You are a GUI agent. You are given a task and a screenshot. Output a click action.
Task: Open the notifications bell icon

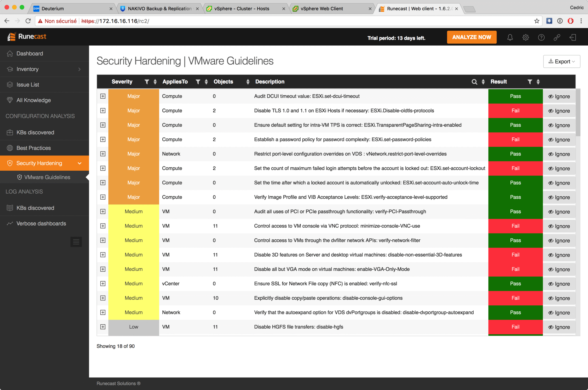pyautogui.click(x=510, y=37)
